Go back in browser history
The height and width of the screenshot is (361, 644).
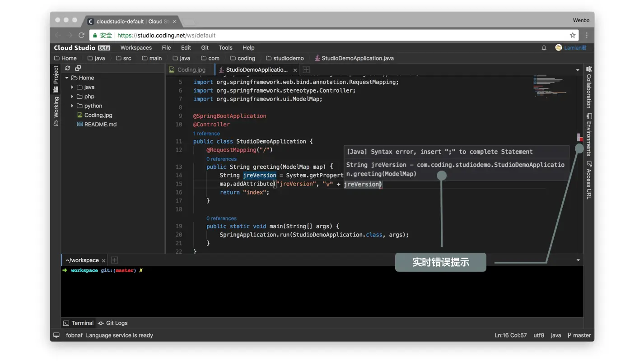click(x=58, y=35)
